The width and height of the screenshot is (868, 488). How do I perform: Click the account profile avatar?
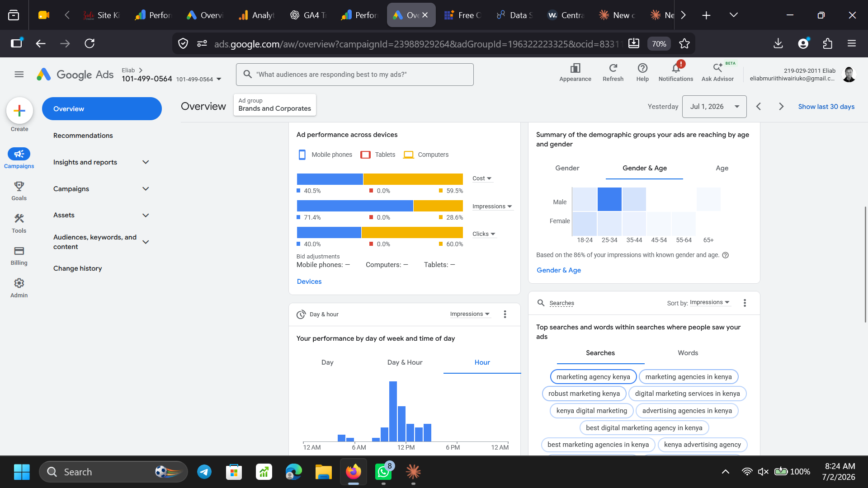849,74
